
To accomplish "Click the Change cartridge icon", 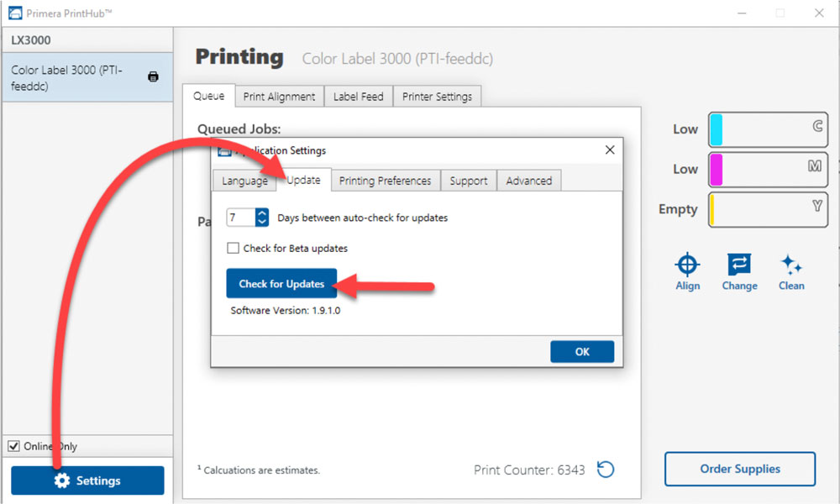I will (739, 271).
